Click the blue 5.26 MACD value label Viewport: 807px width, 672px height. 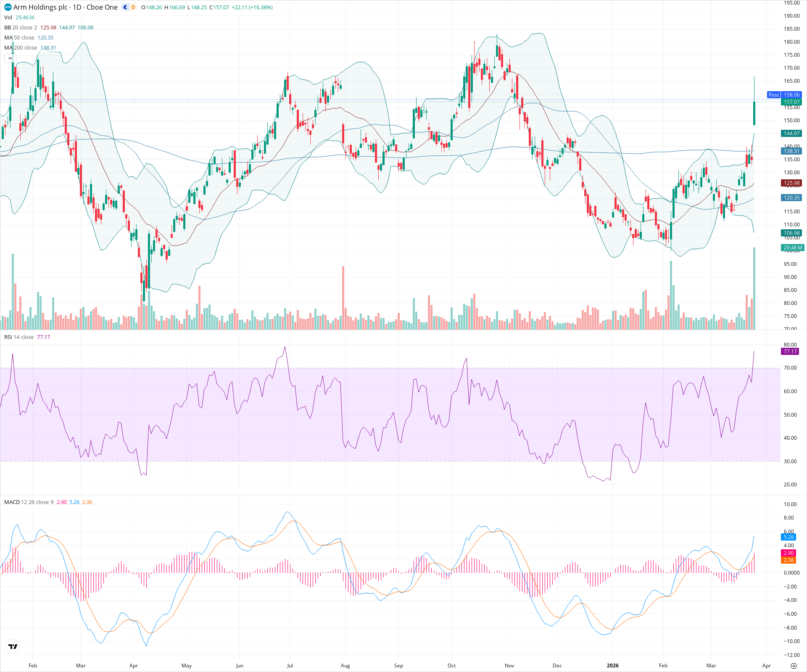(x=789, y=537)
